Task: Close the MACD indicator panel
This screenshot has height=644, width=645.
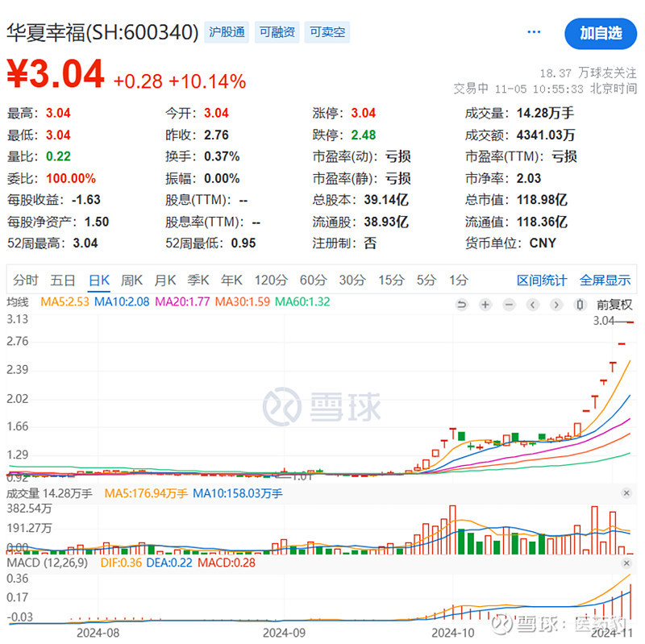Action: (626, 563)
